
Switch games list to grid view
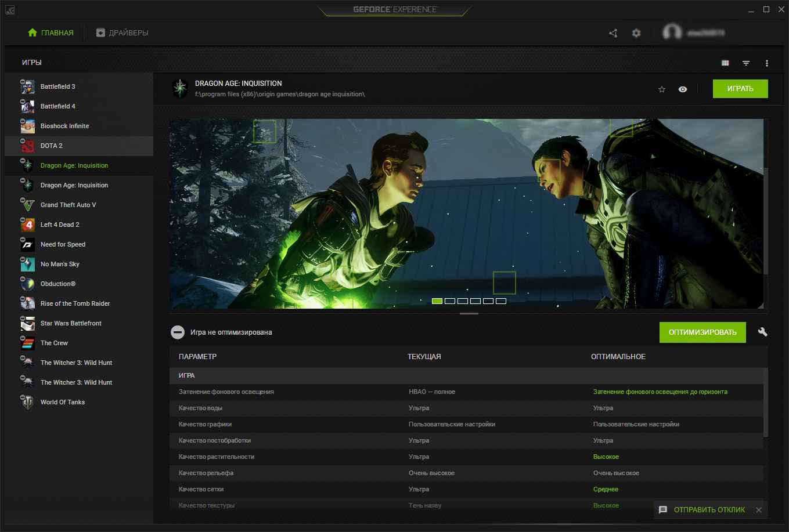coord(725,63)
